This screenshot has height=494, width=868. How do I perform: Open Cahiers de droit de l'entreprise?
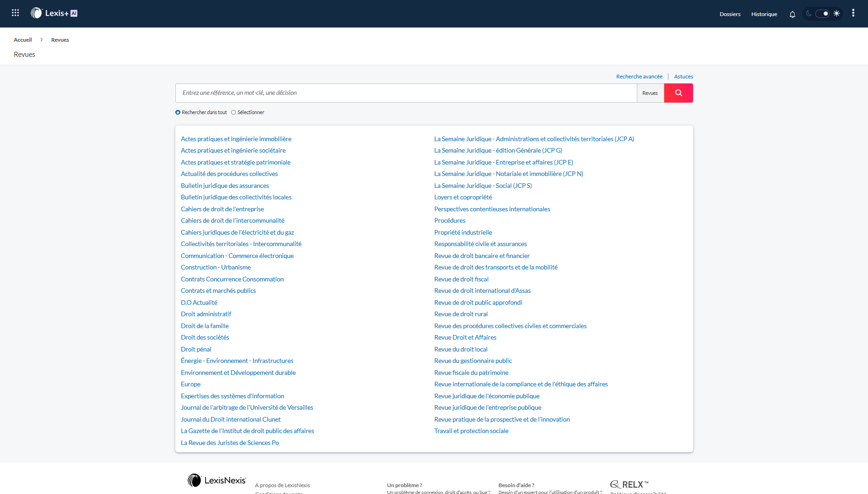tap(222, 209)
